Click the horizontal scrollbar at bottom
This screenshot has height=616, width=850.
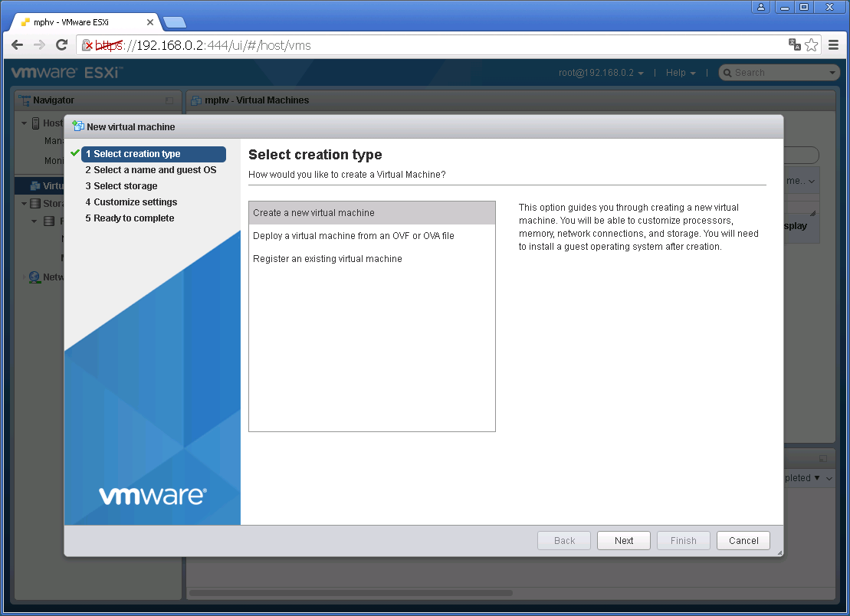(x=351, y=593)
